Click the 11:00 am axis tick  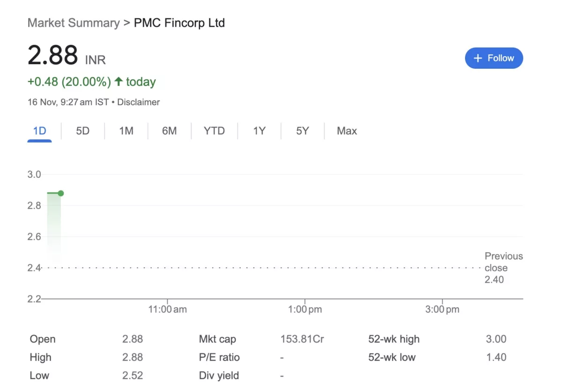(x=167, y=309)
